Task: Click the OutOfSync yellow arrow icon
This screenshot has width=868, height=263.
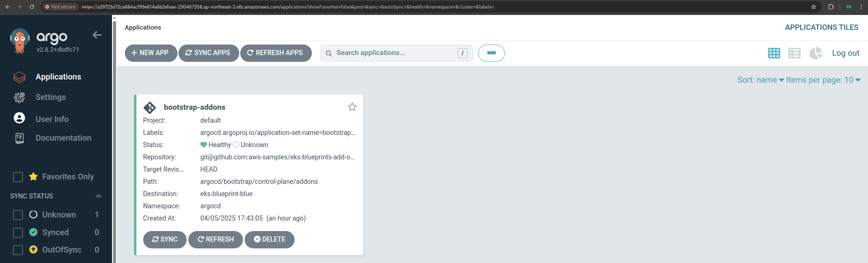Action: [x=33, y=249]
